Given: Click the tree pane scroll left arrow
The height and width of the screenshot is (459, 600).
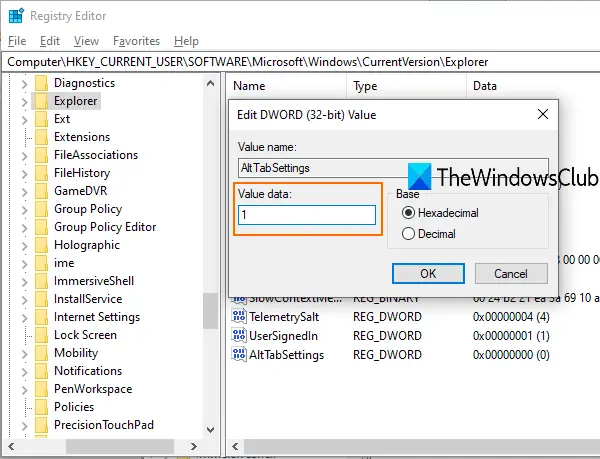Looking at the screenshot, I should pos(11,446).
